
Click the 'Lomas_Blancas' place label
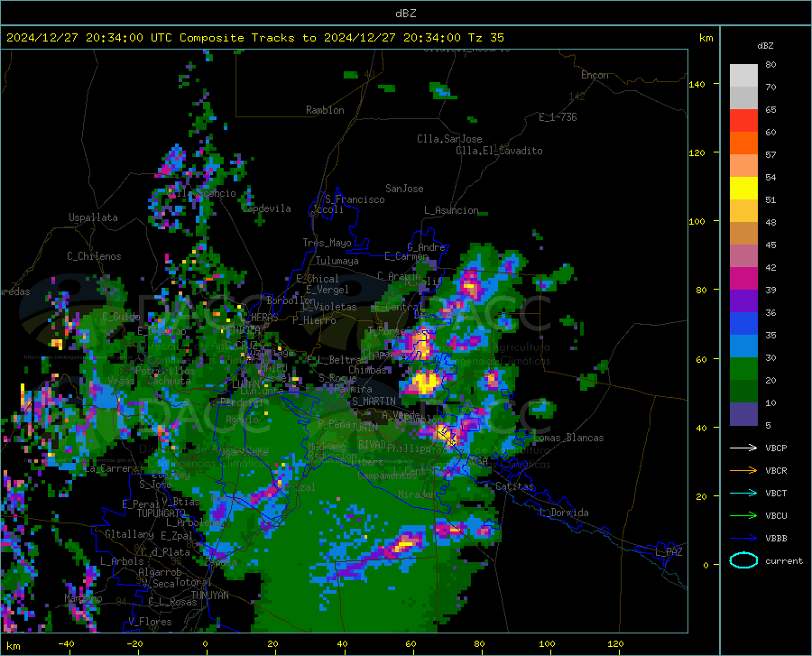click(x=568, y=438)
